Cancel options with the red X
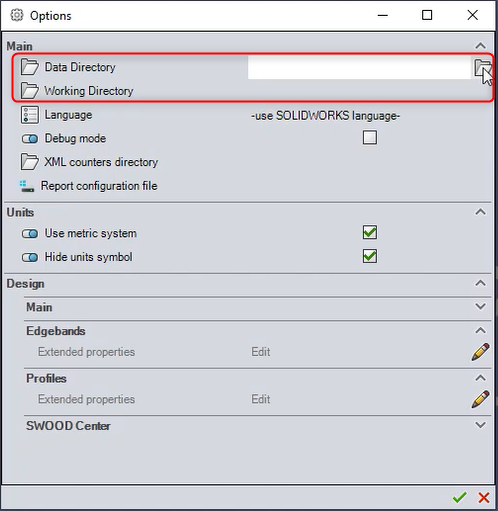 point(484,497)
